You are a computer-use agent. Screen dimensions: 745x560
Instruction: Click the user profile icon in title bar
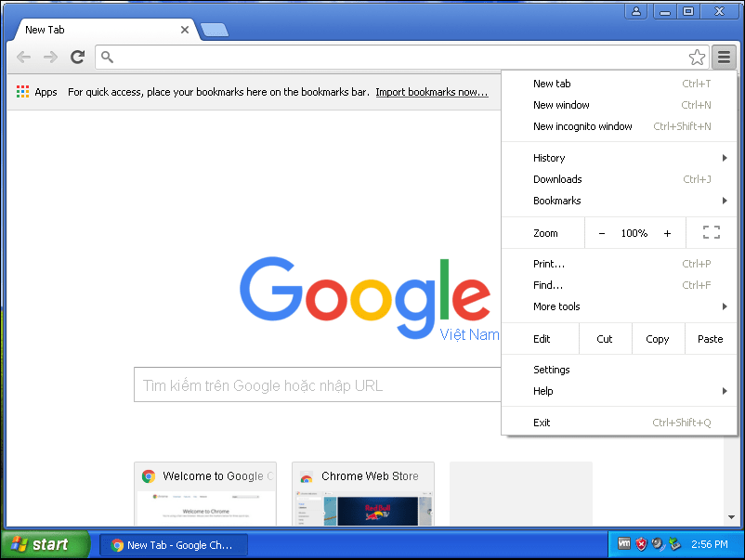tap(636, 11)
